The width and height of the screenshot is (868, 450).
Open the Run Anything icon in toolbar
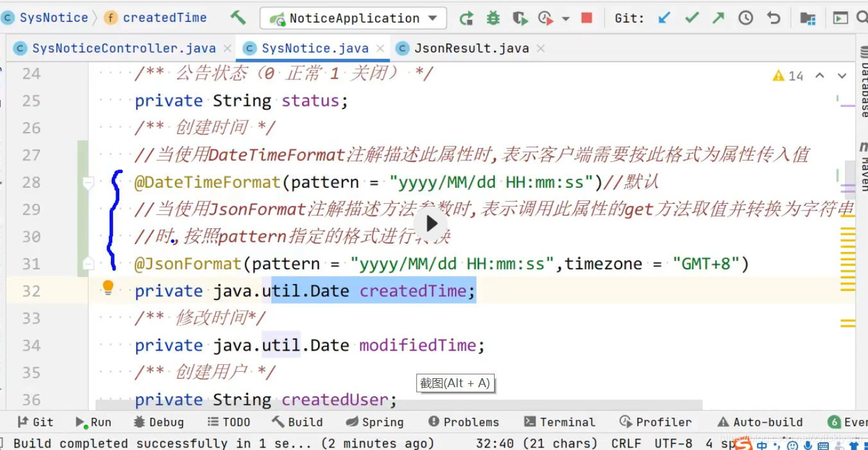pyautogui.click(x=840, y=18)
